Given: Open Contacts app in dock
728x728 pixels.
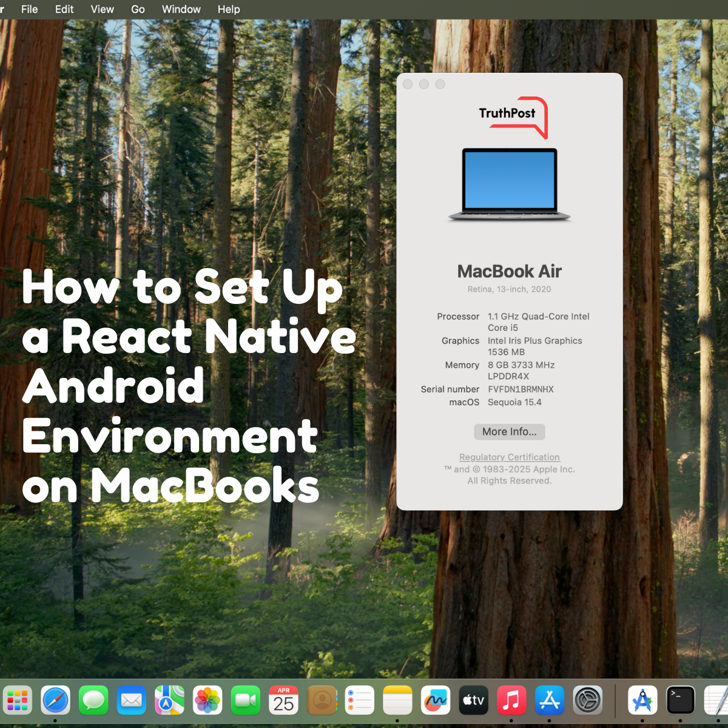Looking at the screenshot, I should pyautogui.click(x=322, y=701).
